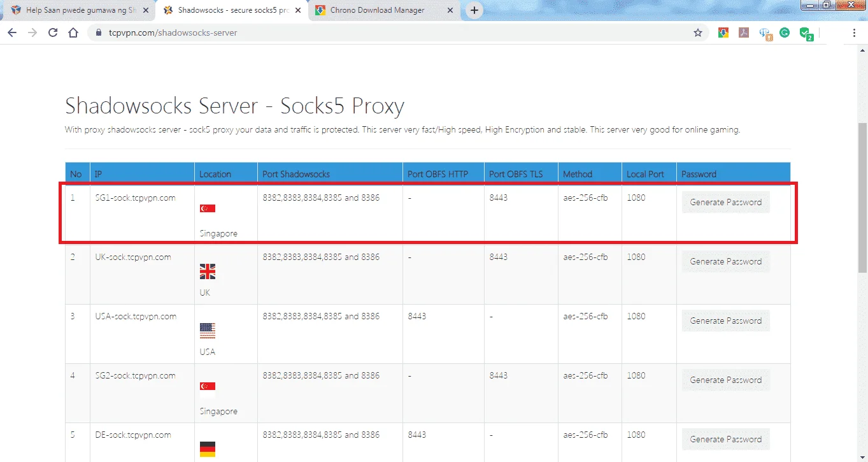Image resolution: width=868 pixels, height=462 pixels.
Task: Click the USA flag icon
Action: click(208, 331)
